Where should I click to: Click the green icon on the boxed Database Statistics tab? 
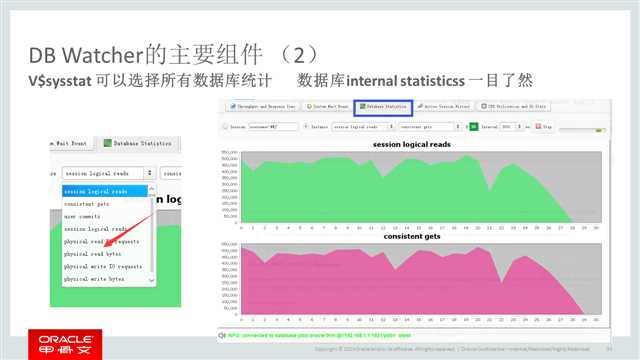point(362,106)
